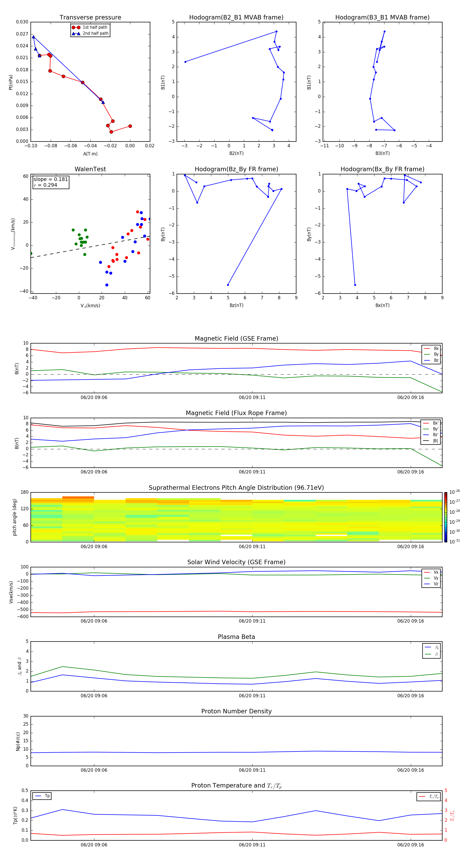This screenshot has height=868, width=473.
Task: Click the 'Plasma Beta' plot title
Action: (236, 637)
